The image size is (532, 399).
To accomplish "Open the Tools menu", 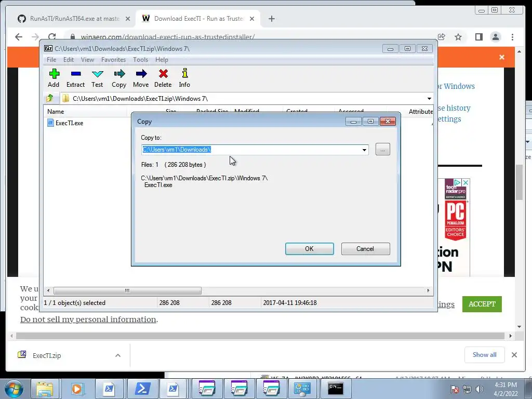I will [140, 60].
